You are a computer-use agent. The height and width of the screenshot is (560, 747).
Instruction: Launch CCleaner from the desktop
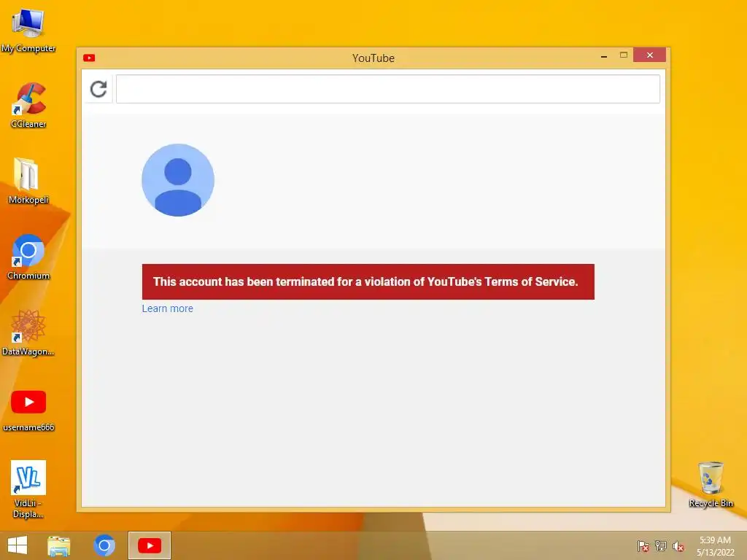coord(28,106)
